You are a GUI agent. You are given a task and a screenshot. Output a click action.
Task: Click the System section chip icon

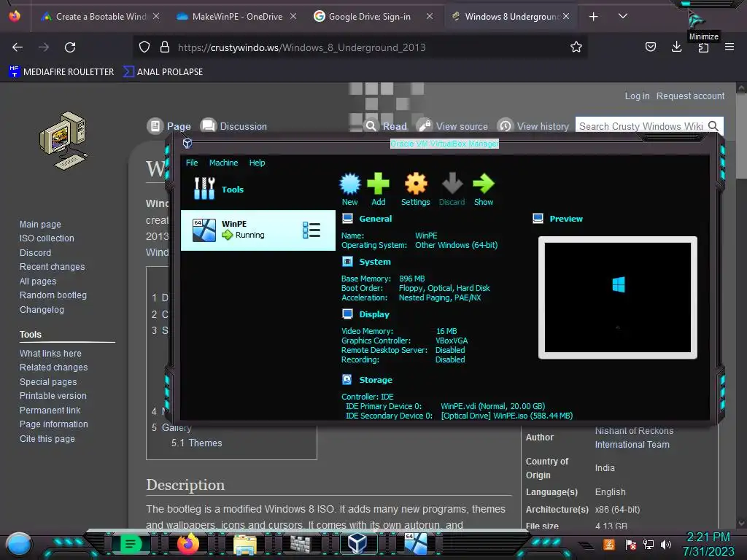pyautogui.click(x=348, y=262)
